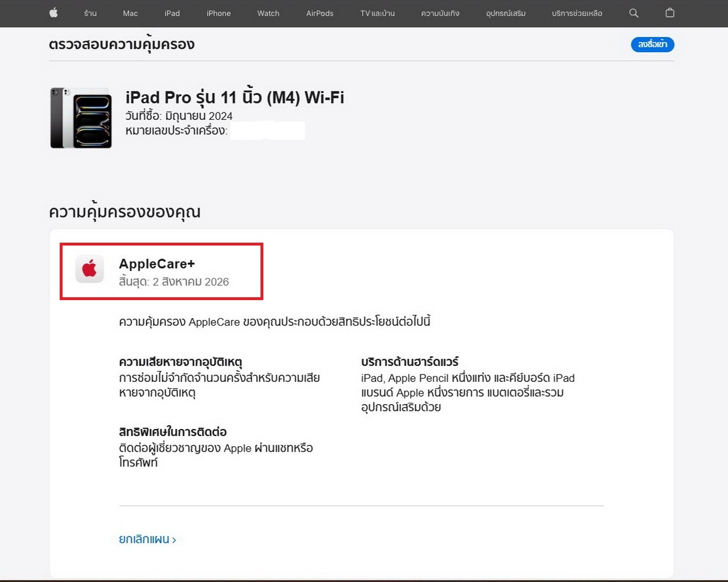Open the iPhone menu item
Screen dimensions: 728x582
tap(218, 13)
